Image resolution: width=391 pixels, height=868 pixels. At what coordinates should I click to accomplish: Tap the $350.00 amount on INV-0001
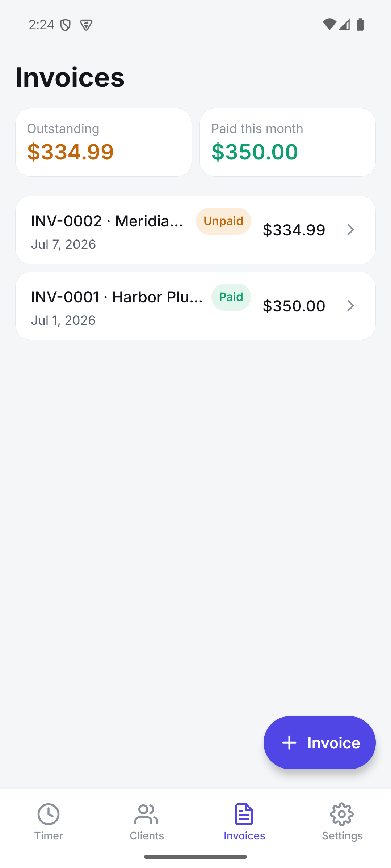tap(294, 306)
